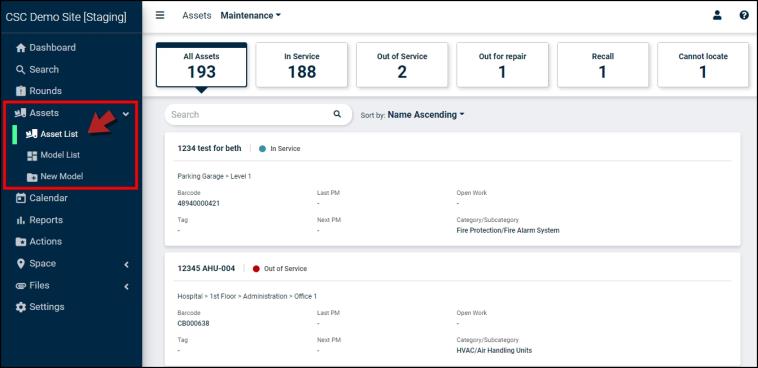The image size is (758, 368).
Task: Select the Cannot locate filter card
Action: (x=703, y=65)
